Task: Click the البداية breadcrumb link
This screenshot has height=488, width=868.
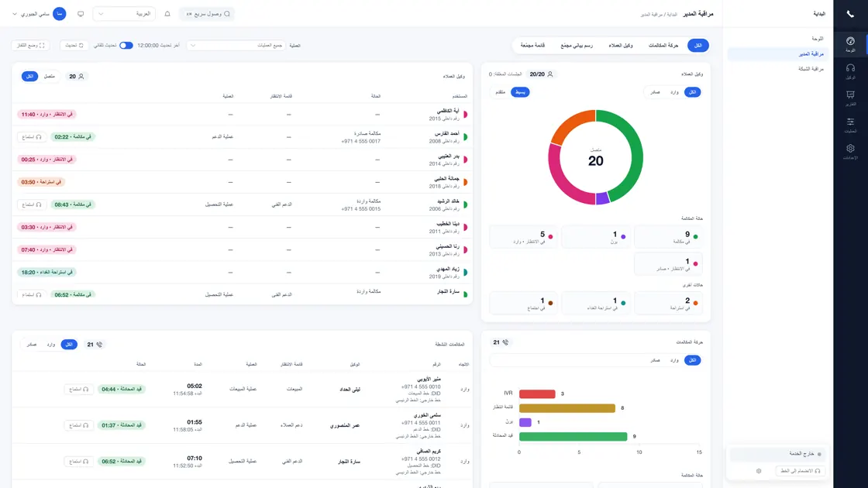Action: [x=670, y=15]
